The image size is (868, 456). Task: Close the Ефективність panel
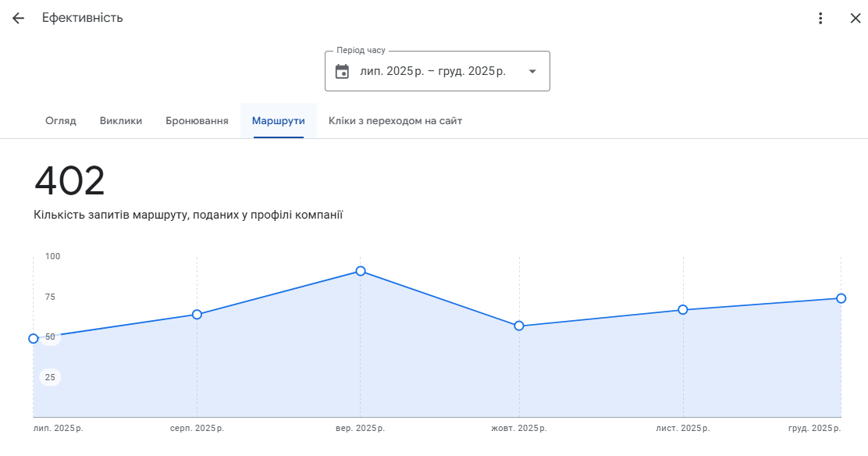point(855,18)
